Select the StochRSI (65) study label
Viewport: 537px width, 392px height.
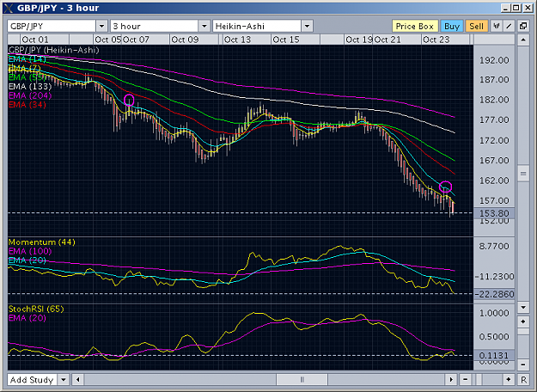(36, 309)
